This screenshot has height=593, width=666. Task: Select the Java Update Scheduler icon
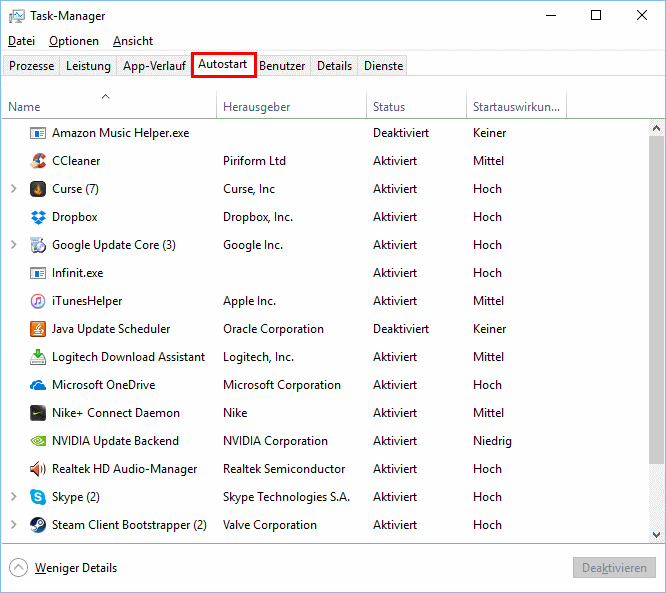tap(38, 329)
